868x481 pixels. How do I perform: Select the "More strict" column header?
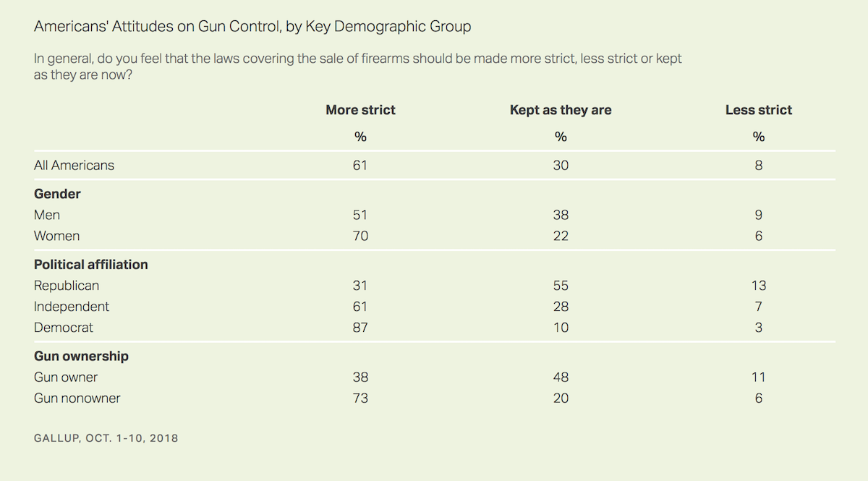(360, 110)
